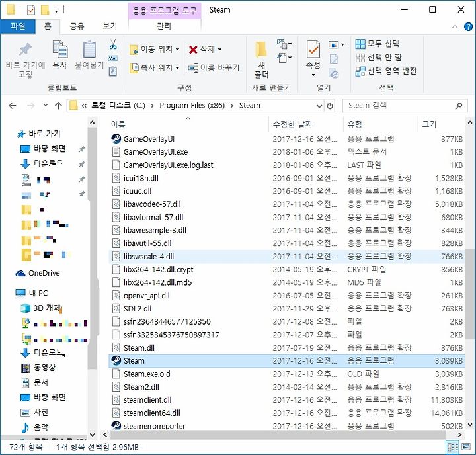This screenshot has height=455, width=476.
Task: Click the History icon in 열기 group
Action: pyautogui.click(x=334, y=73)
